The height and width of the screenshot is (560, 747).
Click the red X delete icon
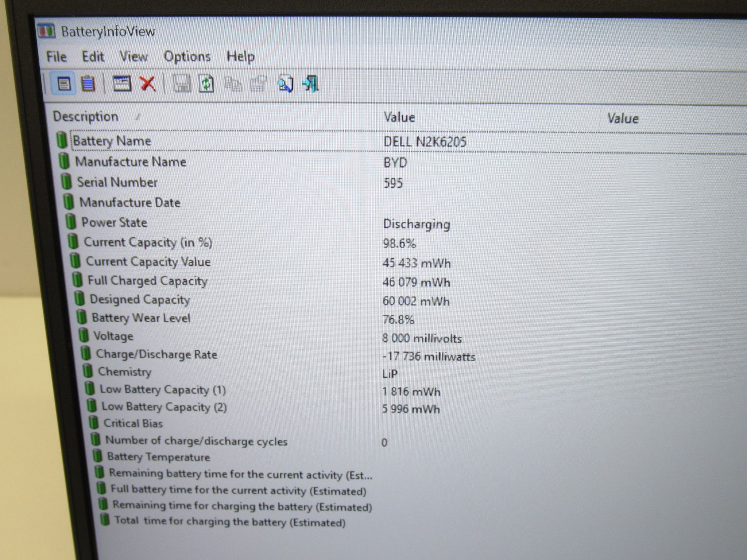pyautogui.click(x=148, y=84)
